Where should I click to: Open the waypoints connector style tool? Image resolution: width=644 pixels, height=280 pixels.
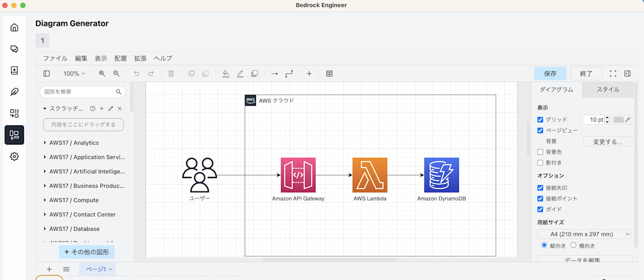289,73
